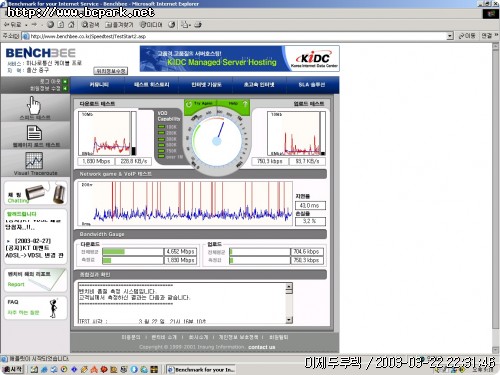500x375 pixels.
Task: Open the Back button history dropdown
Action: 26,25
